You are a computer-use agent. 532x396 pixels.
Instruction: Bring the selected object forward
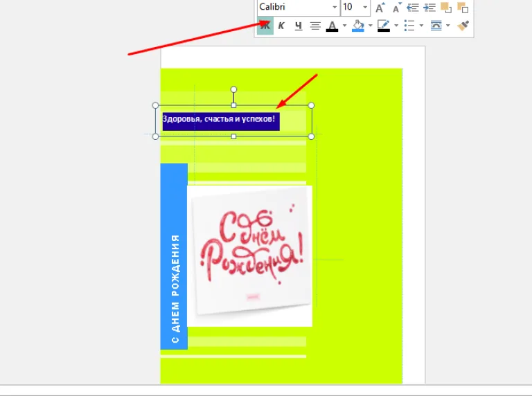pyautogui.click(x=446, y=8)
